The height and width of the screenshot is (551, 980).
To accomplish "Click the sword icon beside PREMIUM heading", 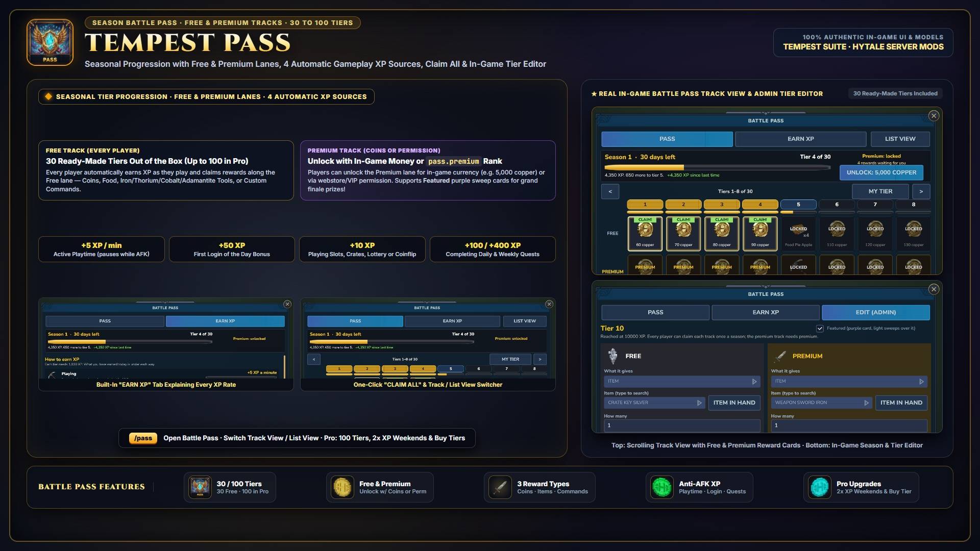I will [780, 356].
